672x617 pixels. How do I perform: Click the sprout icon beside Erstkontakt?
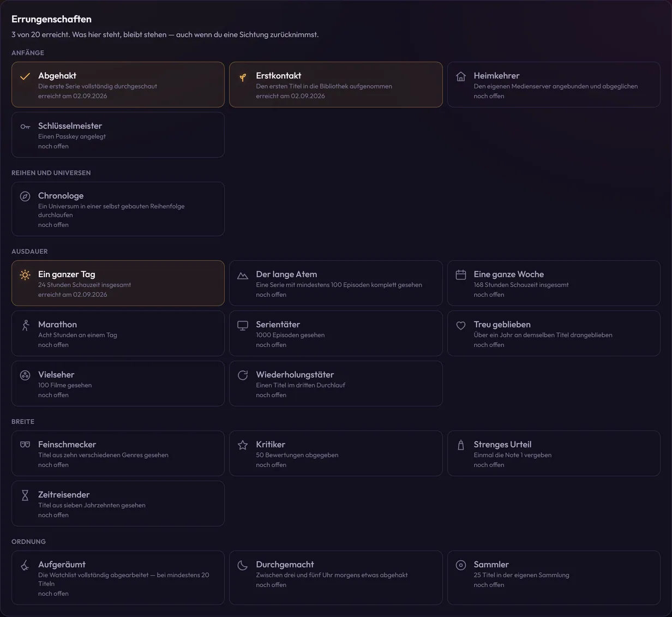click(243, 76)
